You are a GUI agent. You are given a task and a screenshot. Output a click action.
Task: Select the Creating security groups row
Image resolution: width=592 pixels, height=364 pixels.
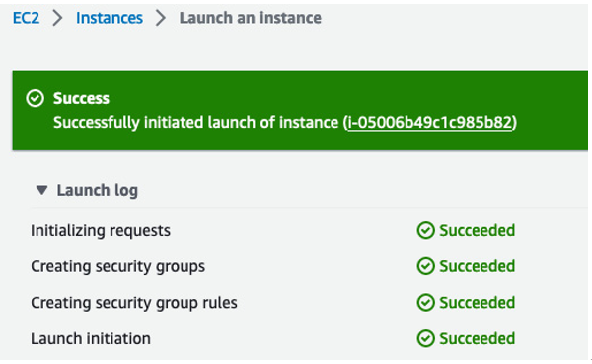pos(310,266)
